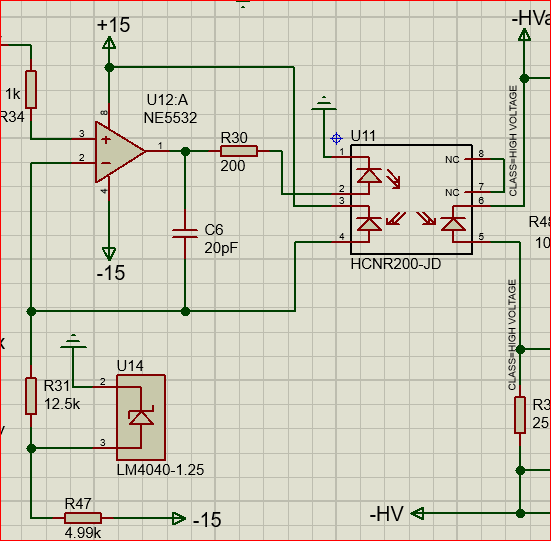Select the feedback wire into U11 pin 4

pos(295,276)
